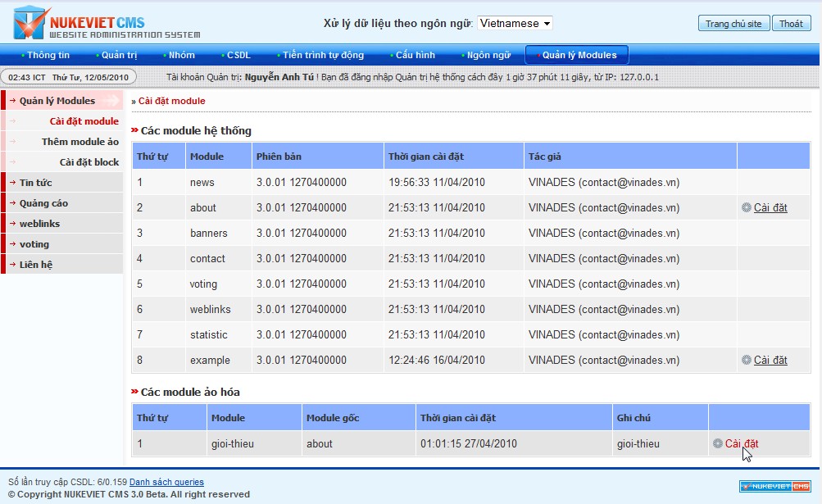Open Cài đặt block in sidebar

pyautogui.click(x=89, y=162)
